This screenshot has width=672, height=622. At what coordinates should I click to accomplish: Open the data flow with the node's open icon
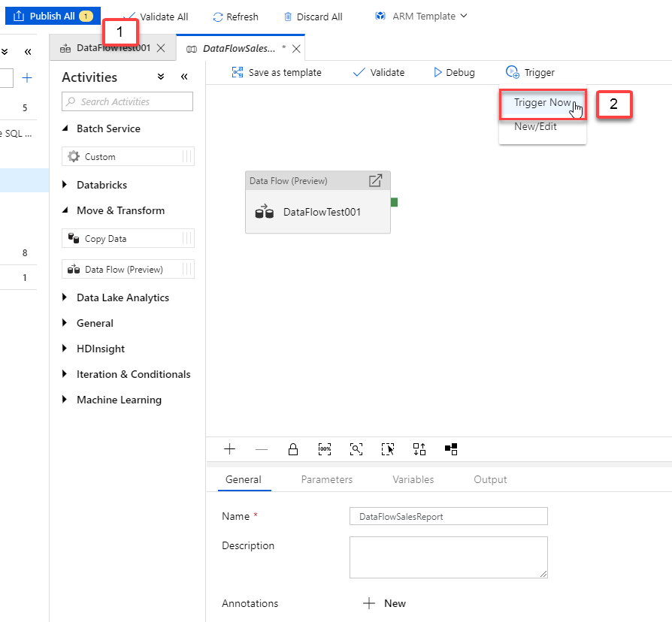[x=375, y=181]
